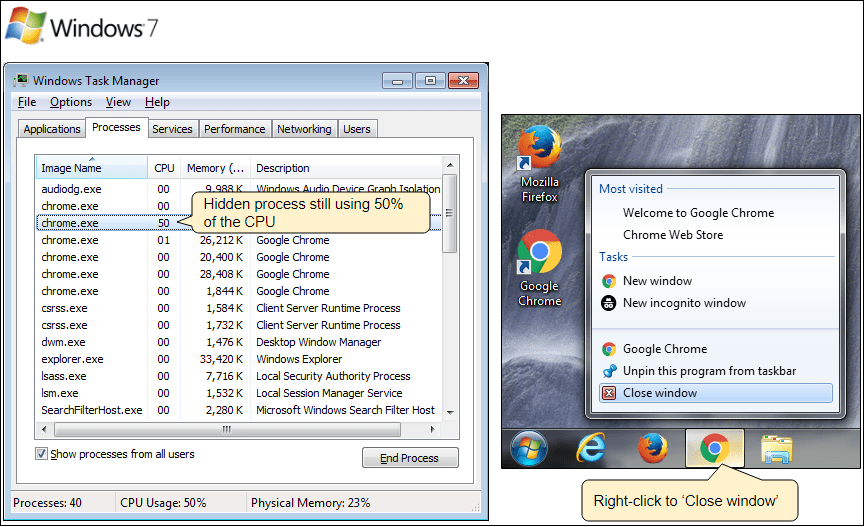
Task: Click CPU Usage: 50% in status bar
Action: pyautogui.click(x=163, y=503)
